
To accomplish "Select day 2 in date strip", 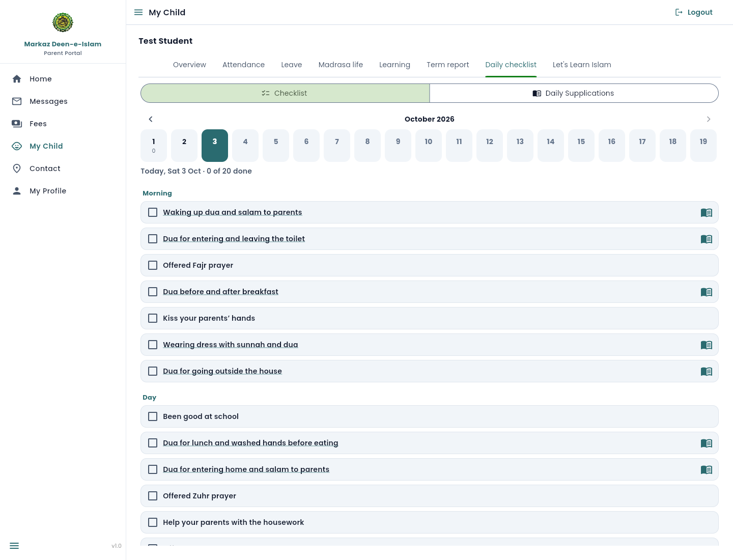I will click(184, 146).
